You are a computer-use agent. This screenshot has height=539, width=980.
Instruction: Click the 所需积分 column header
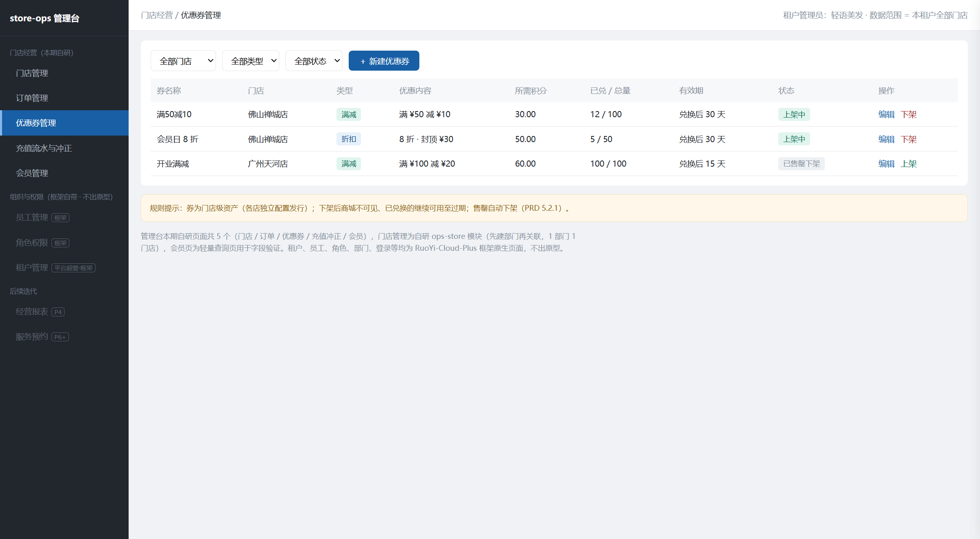pyautogui.click(x=531, y=91)
